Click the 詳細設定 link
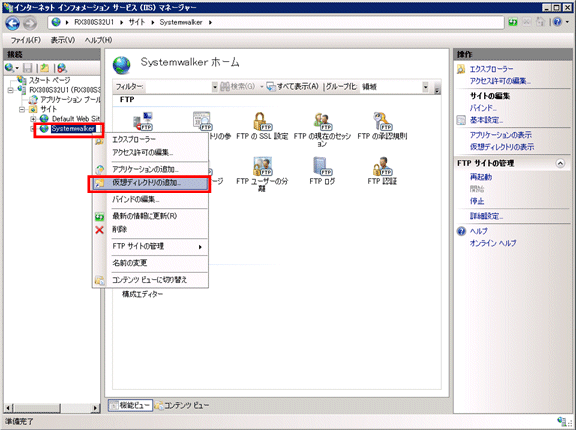Screen dimensions: 576x430 [486, 216]
